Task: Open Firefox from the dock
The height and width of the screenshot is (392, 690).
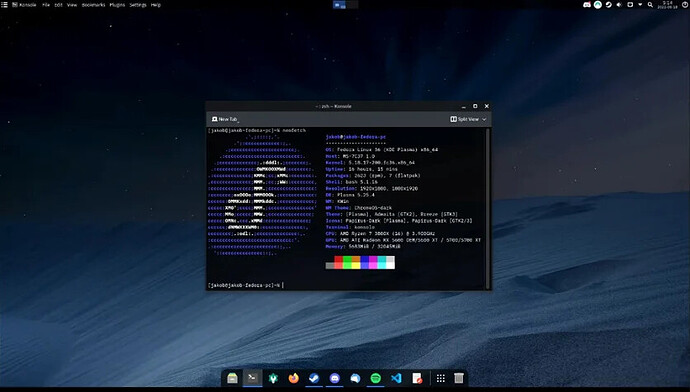Action: [x=294, y=378]
